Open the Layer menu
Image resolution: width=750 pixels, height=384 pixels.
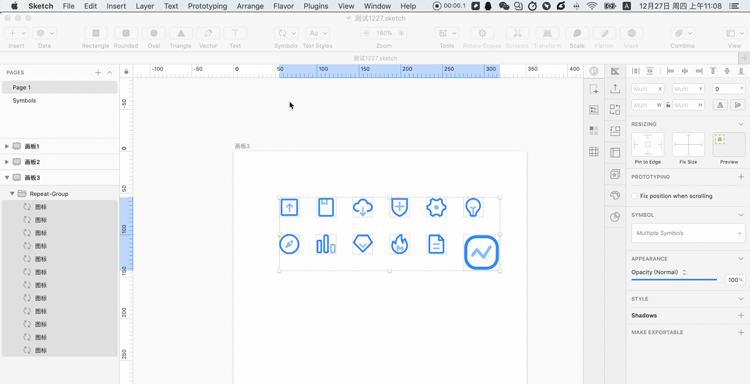[145, 6]
